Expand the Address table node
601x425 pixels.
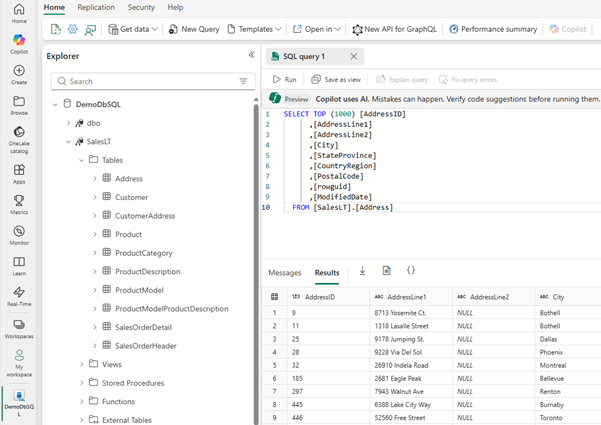95,179
